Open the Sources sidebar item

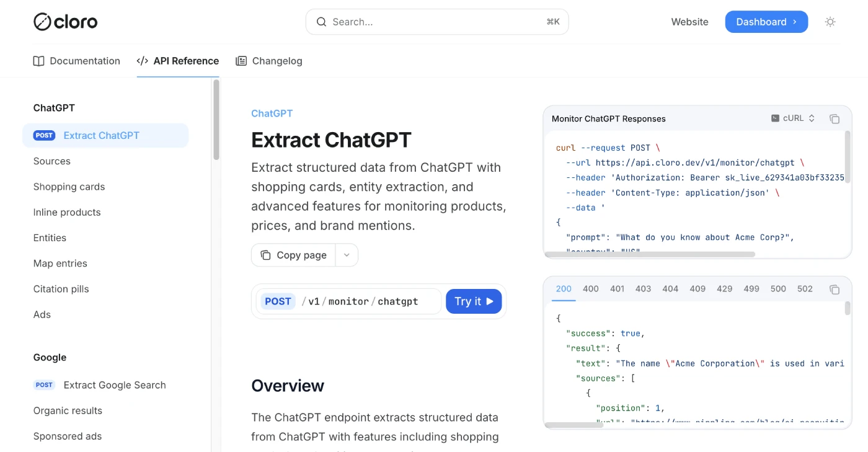pos(52,161)
